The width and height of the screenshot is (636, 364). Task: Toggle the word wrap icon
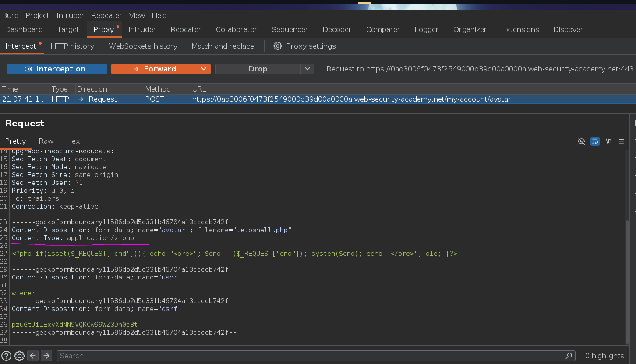click(x=595, y=141)
